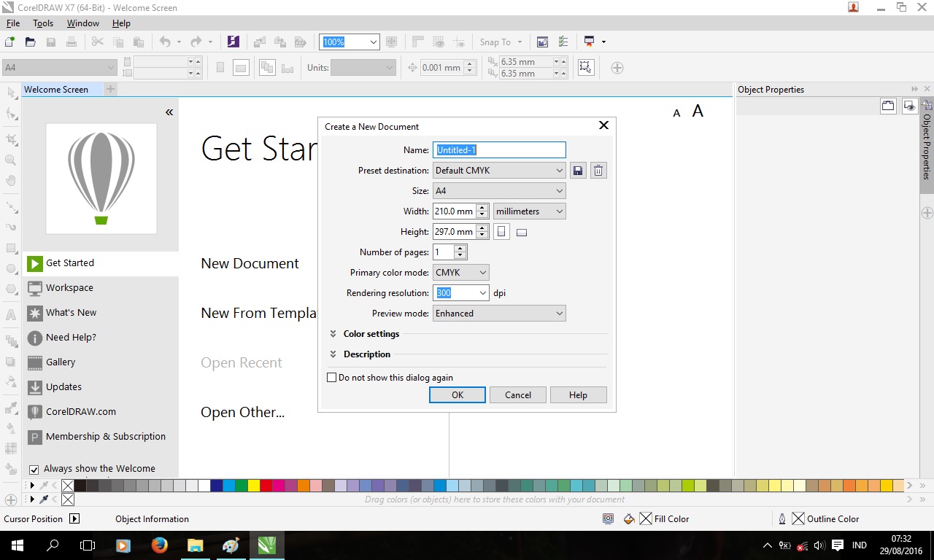Collapse the welcome sidebar with double chevron
Viewport: 934px width, 560px height.
[x=169, y=112]
